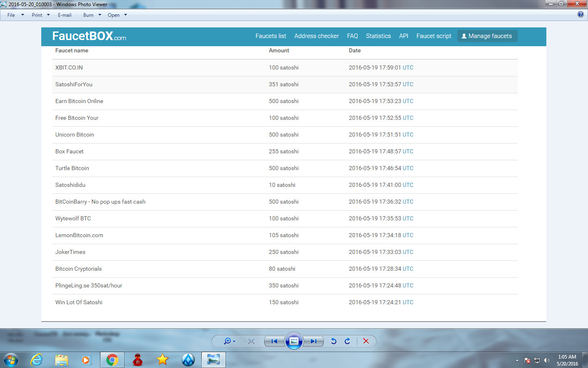Image resolution: width=588 pixels, height=368 pixels.
Task: Select the Wytewolf BTC faucet name
Action: click(73, 218)
